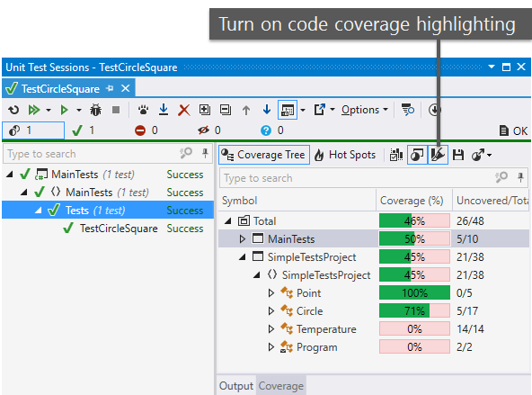Toggle the passed tests filter counter
The height and width of the screenshot is (395, 532).
coord(83,130)
